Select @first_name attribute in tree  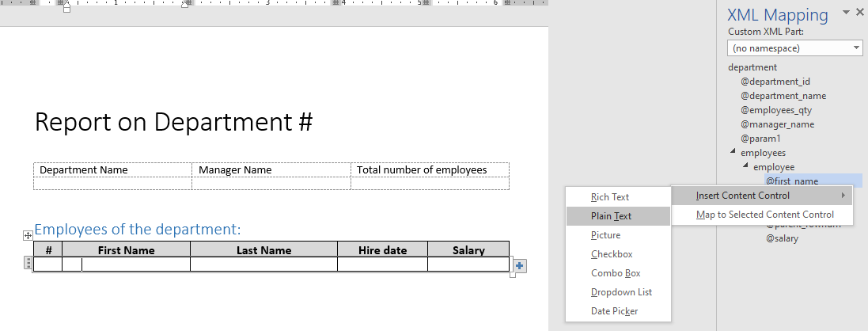tap(791, 181)
